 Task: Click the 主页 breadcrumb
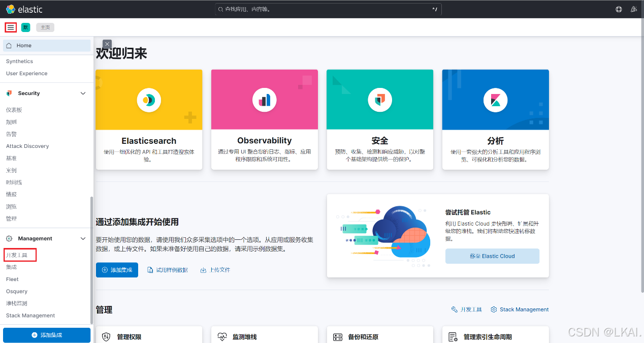45,27
